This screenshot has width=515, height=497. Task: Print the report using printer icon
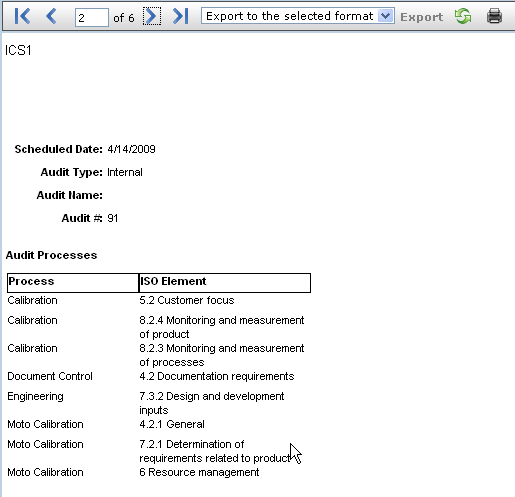(x=494, y=16)
